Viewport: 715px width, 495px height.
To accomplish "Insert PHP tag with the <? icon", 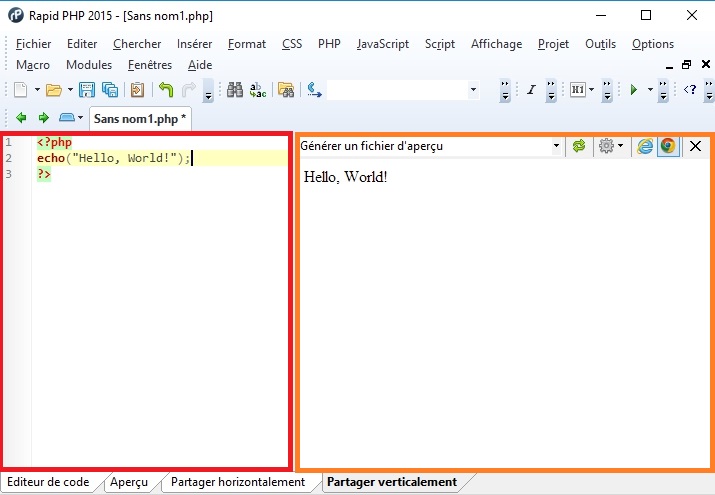I will (x=690, y=90).
